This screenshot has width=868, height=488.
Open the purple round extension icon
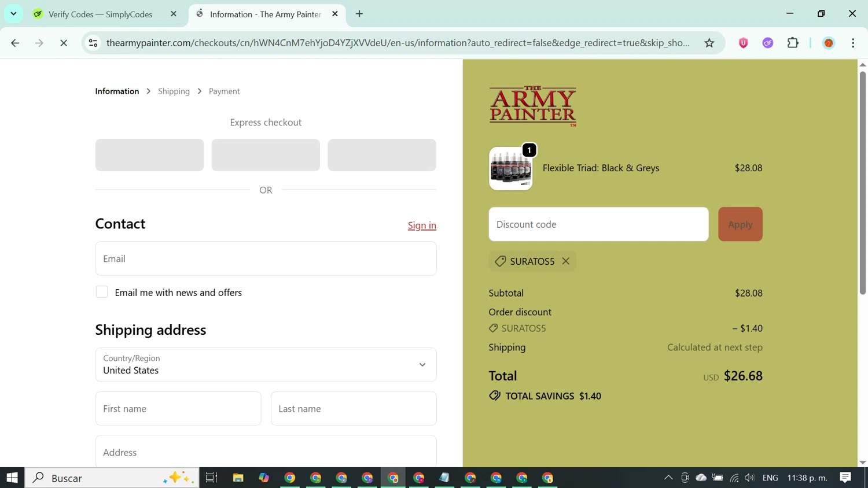click(x=768, y=43)
